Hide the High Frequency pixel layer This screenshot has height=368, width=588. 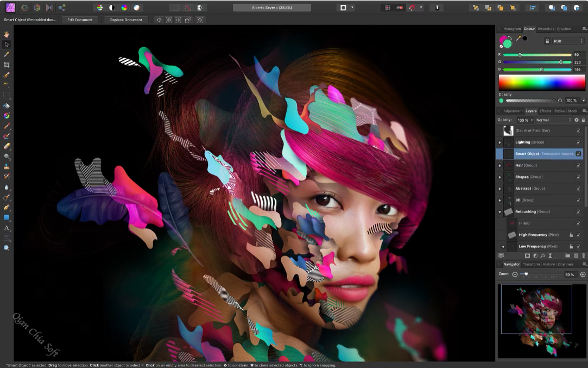(578, 235)
